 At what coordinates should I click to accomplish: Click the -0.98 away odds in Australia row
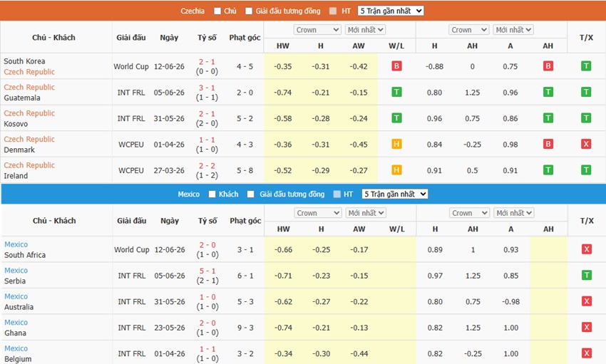click(x=511, y=301)
